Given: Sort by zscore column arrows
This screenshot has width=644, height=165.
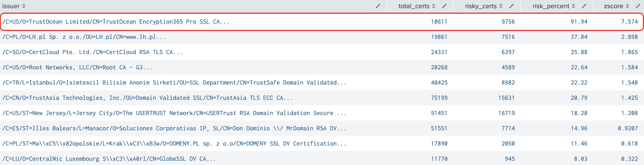Looking at the screenshot, I should 627,6.
